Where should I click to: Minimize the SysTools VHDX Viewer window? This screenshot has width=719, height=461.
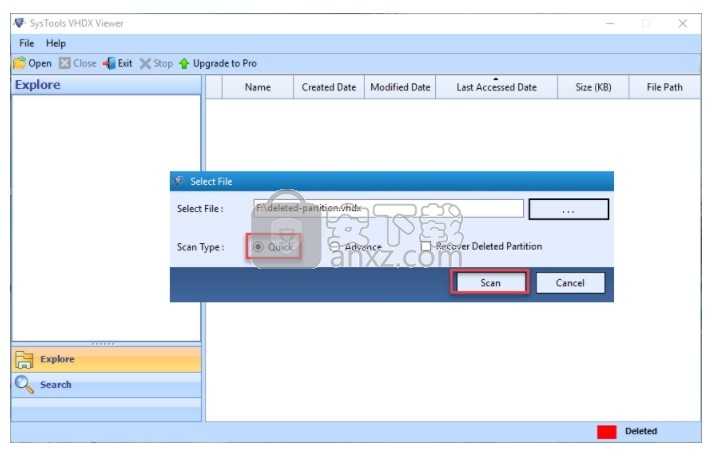pyautogui.click(x=610, y=23)
